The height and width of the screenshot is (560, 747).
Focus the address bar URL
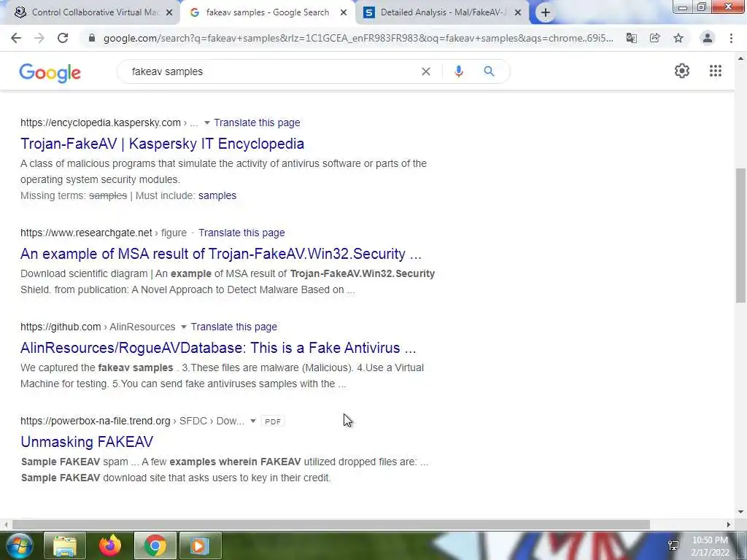(x=358, y=38)
